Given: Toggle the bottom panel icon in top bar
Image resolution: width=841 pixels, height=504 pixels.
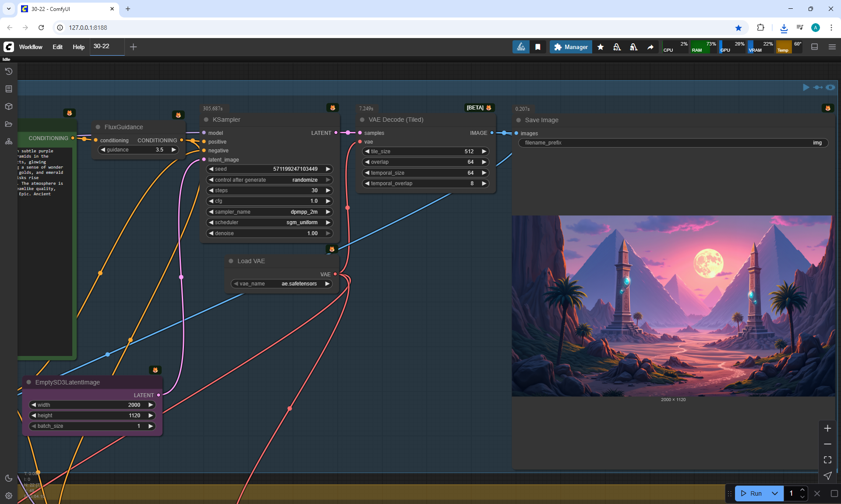Looking at the screenshot, I should pyautogui.click(x=814, y=47).
